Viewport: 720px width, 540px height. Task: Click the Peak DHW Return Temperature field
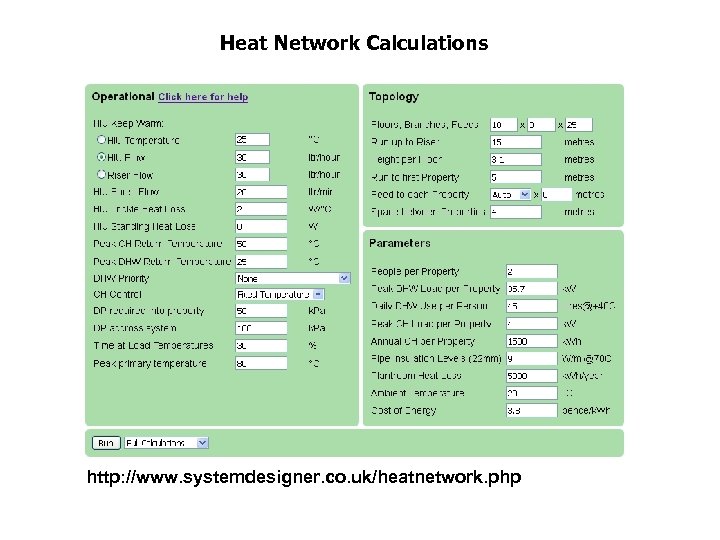point(261,261)
